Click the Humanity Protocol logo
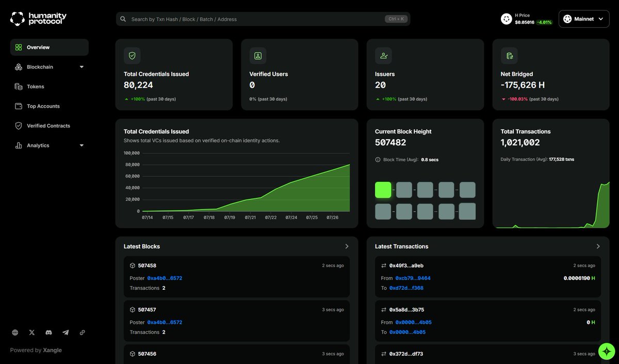Viewport: 619px width, 364px height. pos(38,19)
